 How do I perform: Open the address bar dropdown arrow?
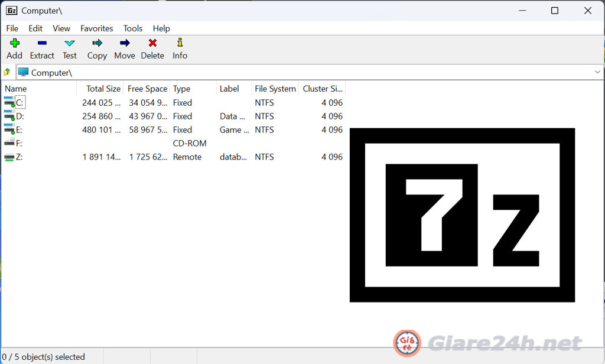click(597, 71)
